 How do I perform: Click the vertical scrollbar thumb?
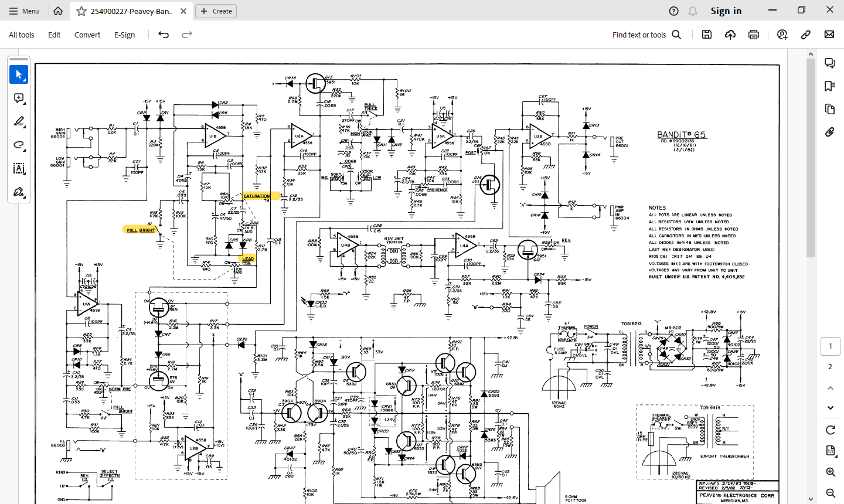click(x=811, y=158)
